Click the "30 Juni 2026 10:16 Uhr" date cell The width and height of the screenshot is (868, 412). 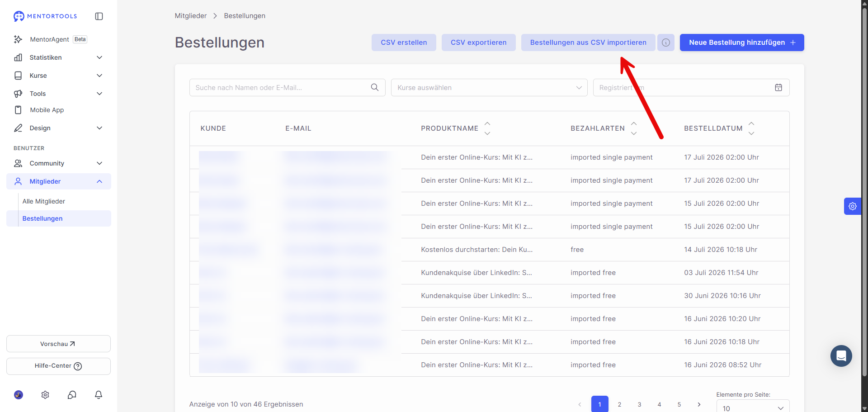pos(722,296)
